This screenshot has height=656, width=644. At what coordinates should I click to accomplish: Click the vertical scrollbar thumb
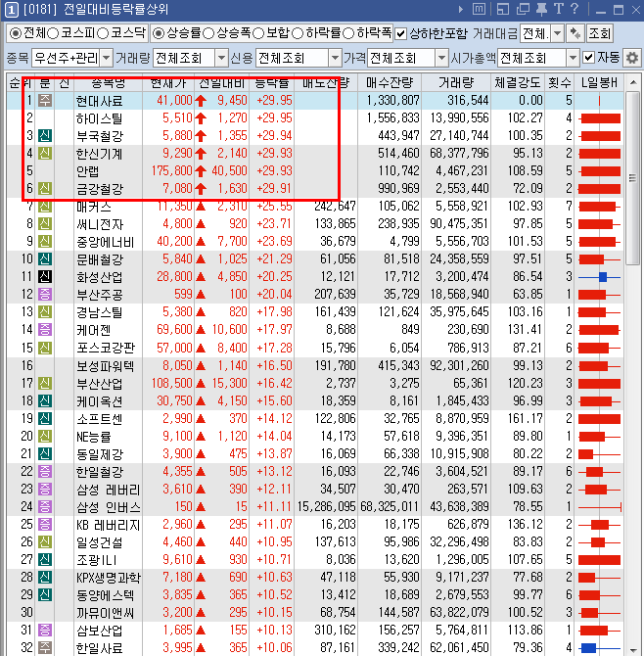click(632, 178)
